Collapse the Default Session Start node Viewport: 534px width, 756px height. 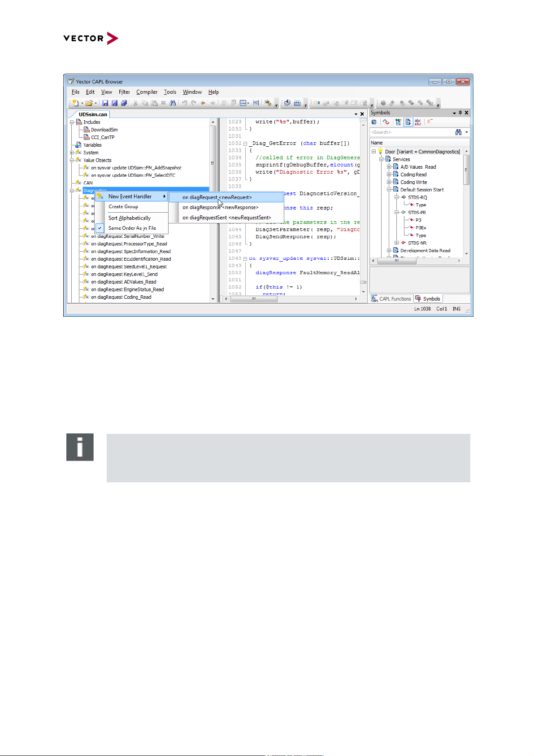389,190
